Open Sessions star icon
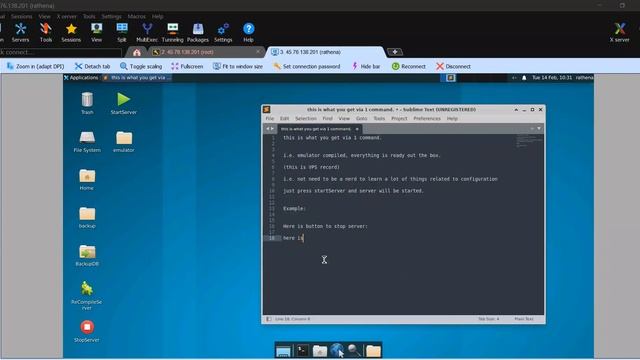Screen dimensions: 640x360 coord(71,32)
